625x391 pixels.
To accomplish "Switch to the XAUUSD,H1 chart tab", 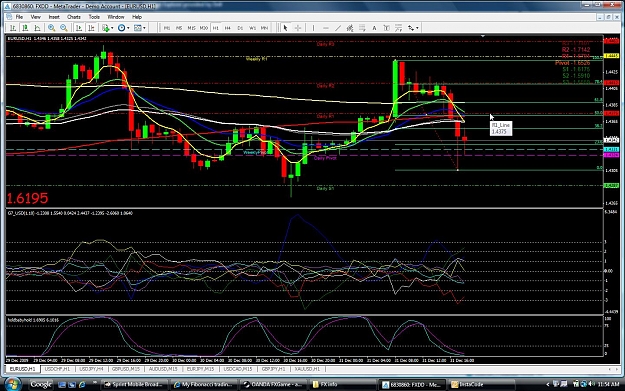I will tap(307, 369).
